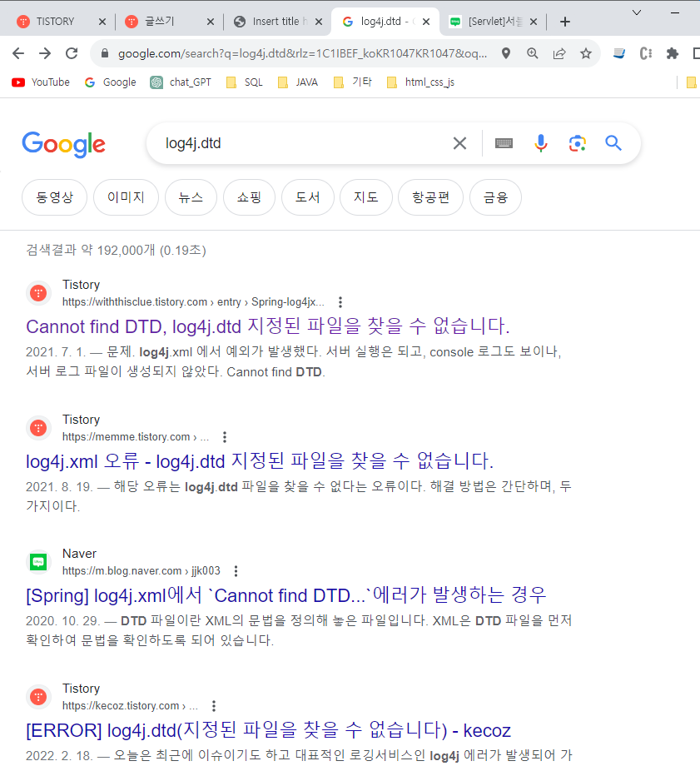This screenshot has width=700, height=766.
Task: Open the Extensions puzzle icon
Action: pyautogui.click(x=673, y=53)
